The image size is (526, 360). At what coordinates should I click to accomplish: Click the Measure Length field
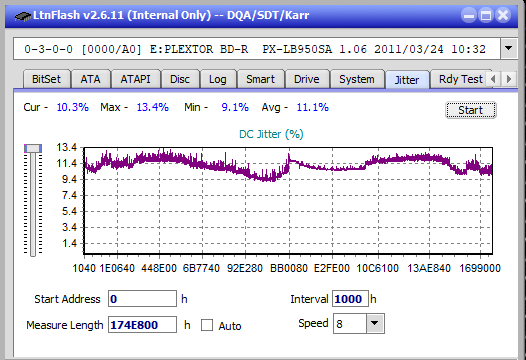pos(142,325)
